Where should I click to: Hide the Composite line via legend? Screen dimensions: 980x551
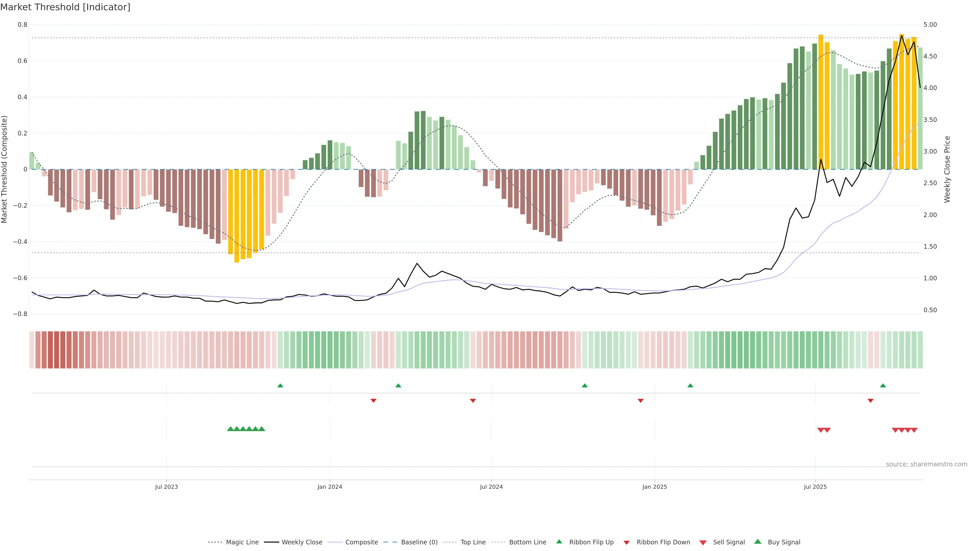[361, 542]
